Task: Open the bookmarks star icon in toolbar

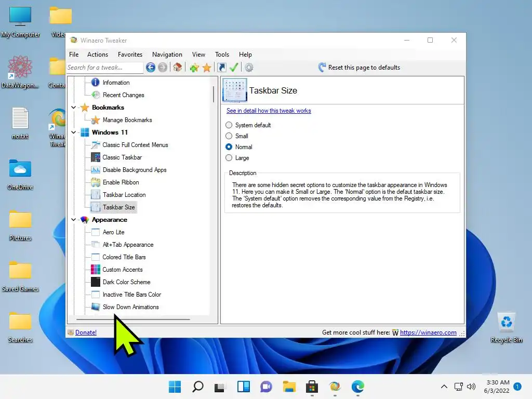Action: [207, 68]
